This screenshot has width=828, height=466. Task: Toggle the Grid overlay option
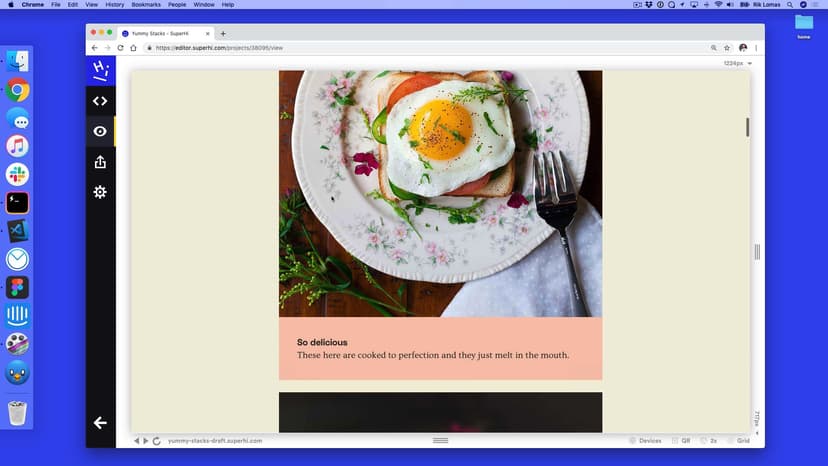tap(737, 441)
